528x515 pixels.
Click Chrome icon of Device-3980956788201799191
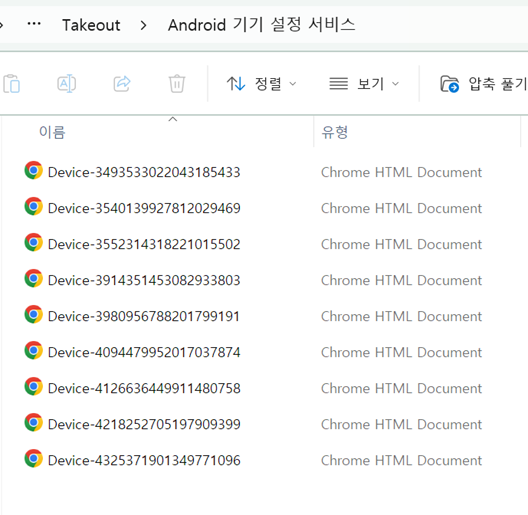tap(34, 315)
